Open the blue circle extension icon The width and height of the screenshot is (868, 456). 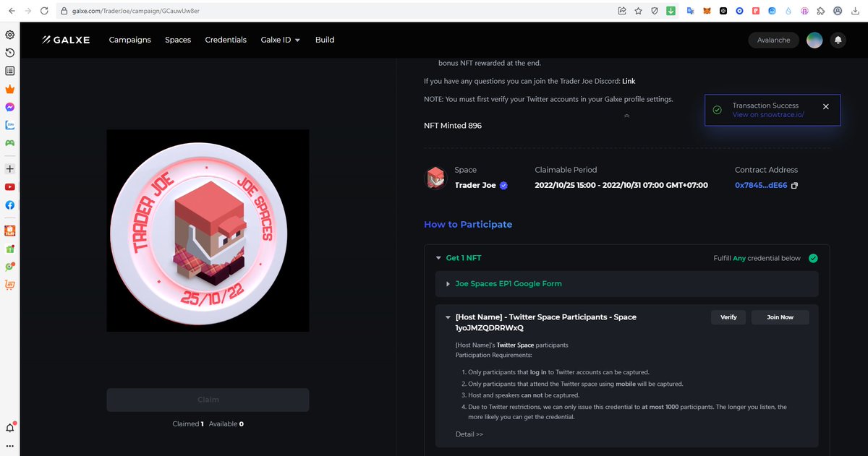739,11
